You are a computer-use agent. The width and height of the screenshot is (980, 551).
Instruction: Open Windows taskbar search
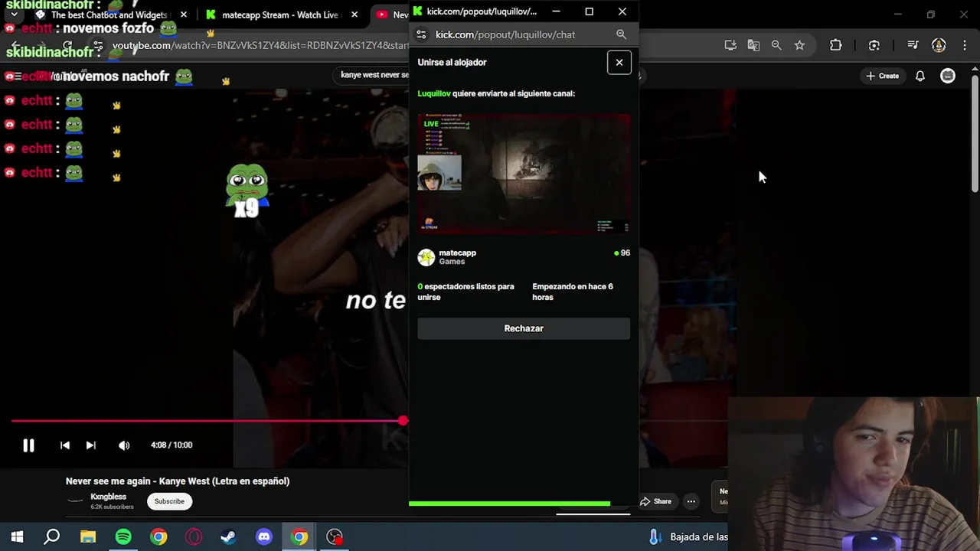52,537
